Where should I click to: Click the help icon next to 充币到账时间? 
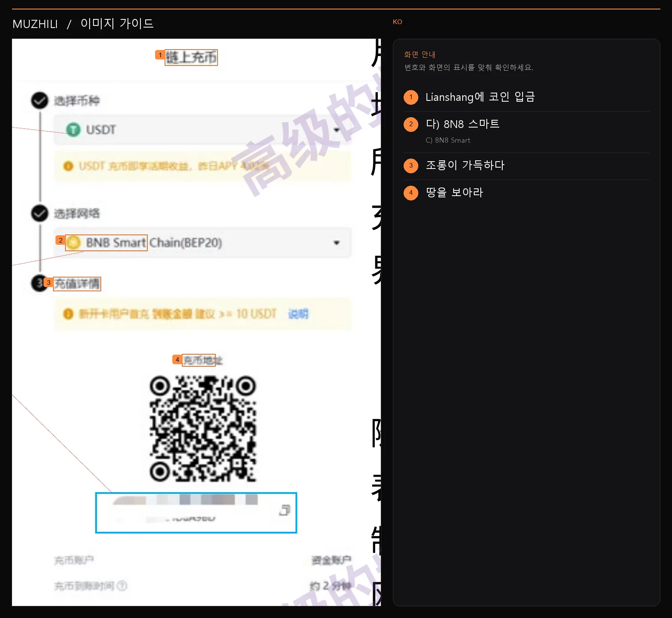(122, 586)
